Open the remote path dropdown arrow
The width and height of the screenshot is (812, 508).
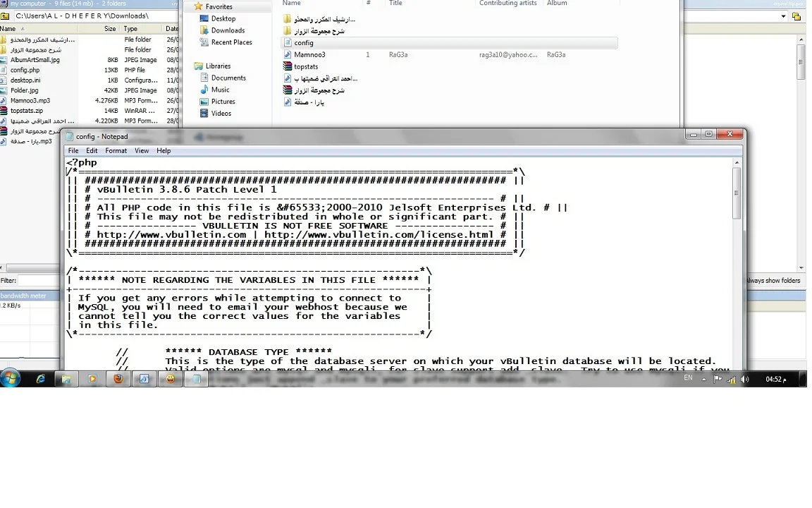784,16
